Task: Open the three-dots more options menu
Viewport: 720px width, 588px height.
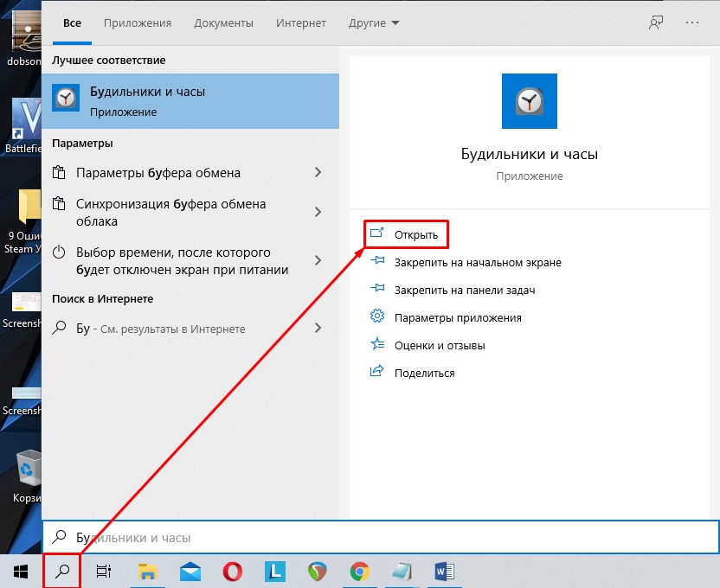Action: coord(691,22)
